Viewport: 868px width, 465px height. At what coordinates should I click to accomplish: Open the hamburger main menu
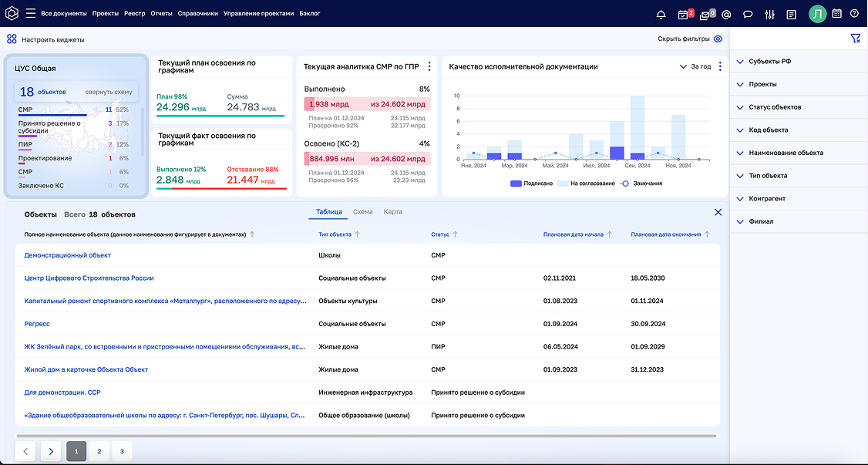click(x=31, y=13)
